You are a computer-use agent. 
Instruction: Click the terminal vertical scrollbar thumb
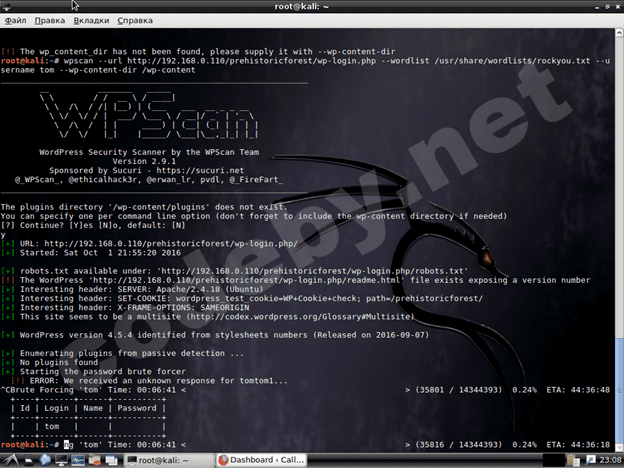point(619,390)
